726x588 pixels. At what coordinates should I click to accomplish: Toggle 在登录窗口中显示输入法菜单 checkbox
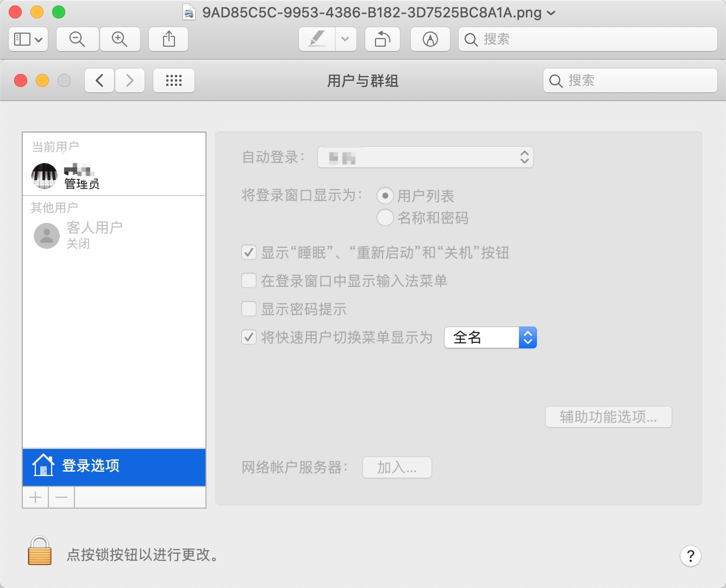(x=249, y=281)
